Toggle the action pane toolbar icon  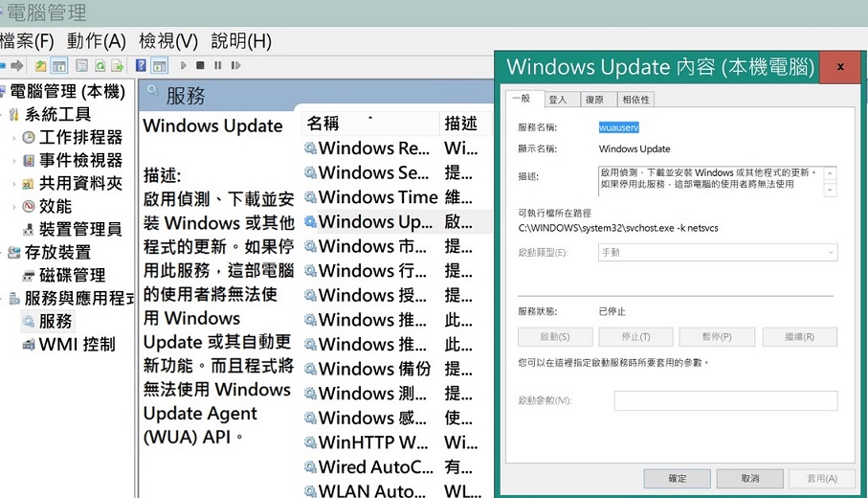click(x=160, y=66)
